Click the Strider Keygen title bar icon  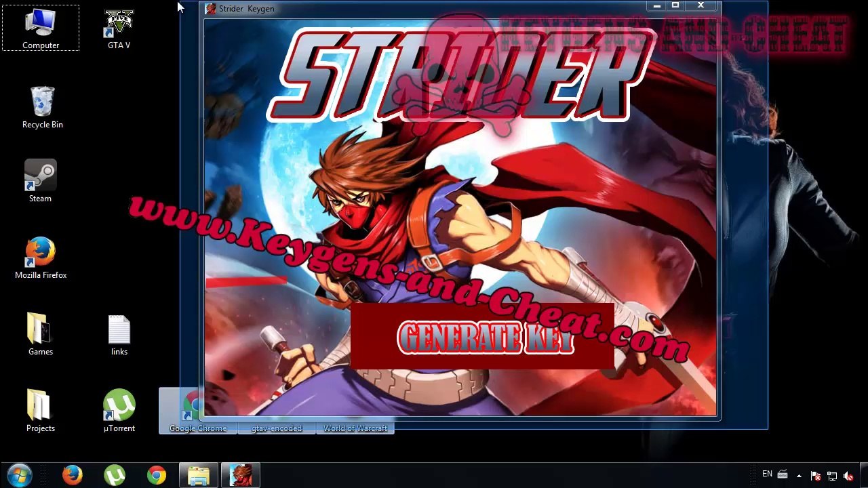point(211,9)
